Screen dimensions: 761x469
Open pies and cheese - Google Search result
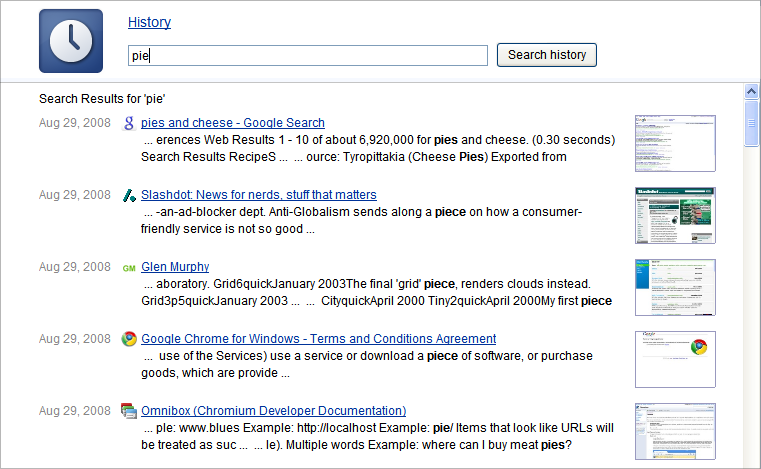[233, 123]
